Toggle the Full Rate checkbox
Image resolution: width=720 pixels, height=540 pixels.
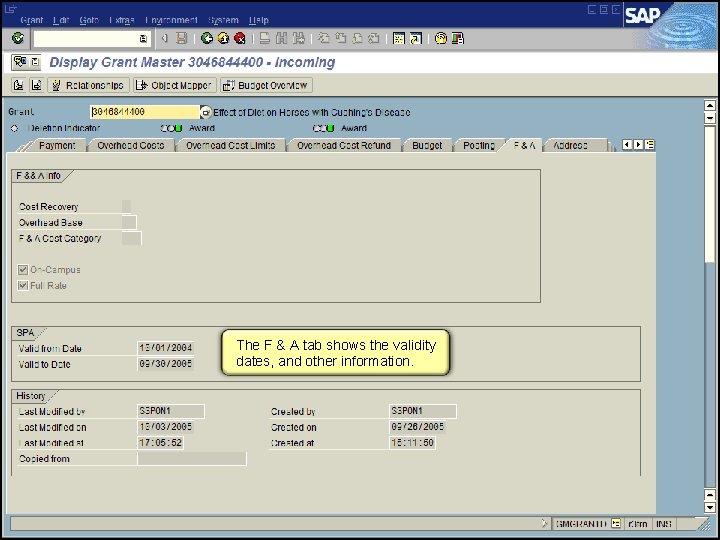click(x=22, y=286)
